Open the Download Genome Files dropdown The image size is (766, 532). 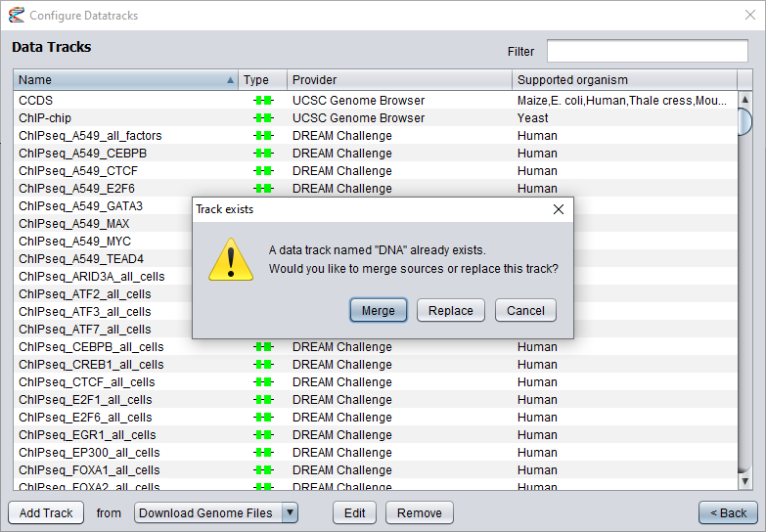click(x=290, y=512)
